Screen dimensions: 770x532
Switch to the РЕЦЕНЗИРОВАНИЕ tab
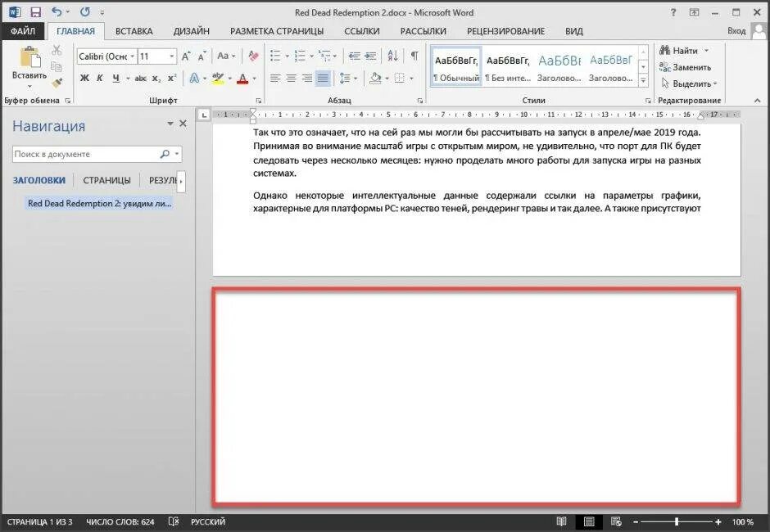[x=505, y=31]
